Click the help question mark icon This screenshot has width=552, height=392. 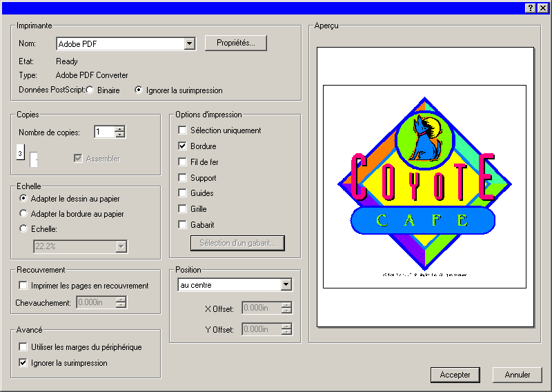coord(531,8)
